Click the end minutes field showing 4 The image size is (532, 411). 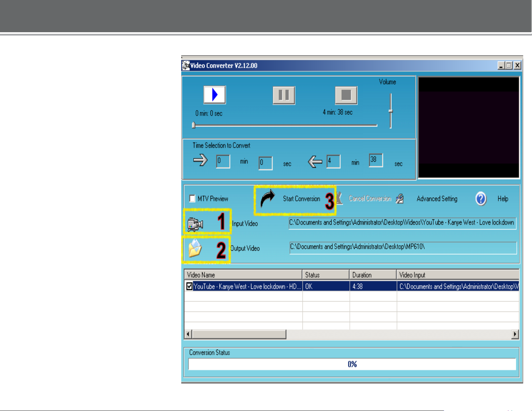334,161
